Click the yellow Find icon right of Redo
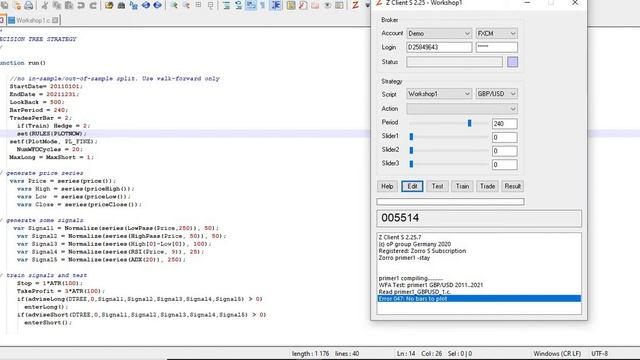 point(109,5)
